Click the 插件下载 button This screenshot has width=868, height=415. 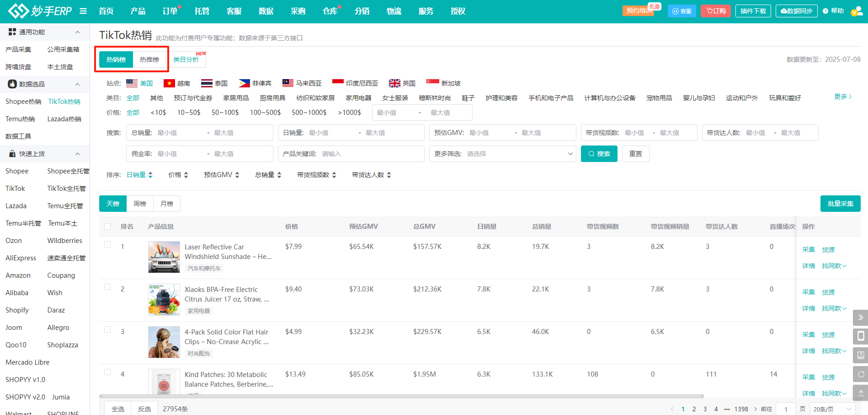pos(753,11)
